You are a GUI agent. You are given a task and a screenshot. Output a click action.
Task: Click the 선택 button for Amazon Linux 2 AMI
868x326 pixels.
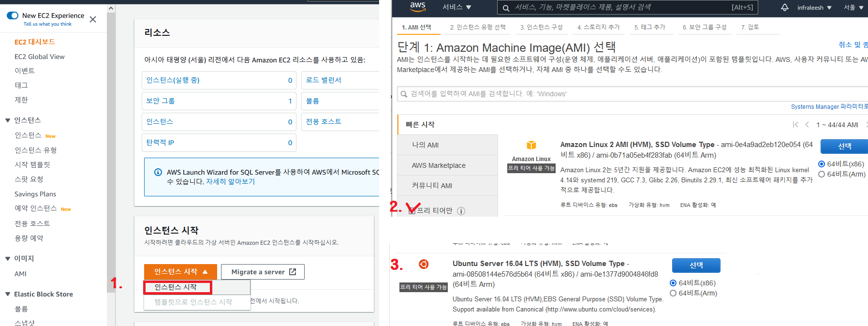click(x=844, y=146)
